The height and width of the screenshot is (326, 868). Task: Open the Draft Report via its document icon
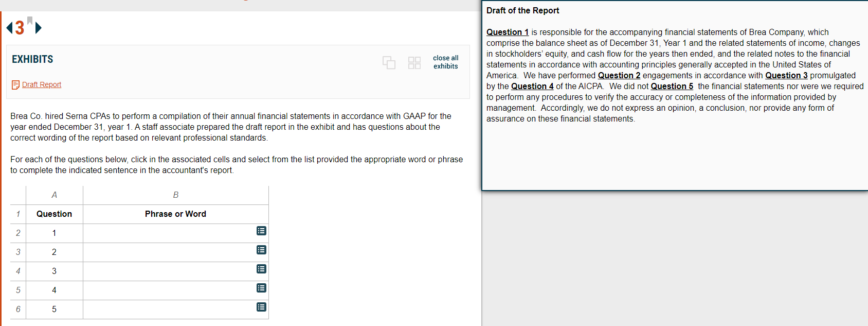[15, 84]
